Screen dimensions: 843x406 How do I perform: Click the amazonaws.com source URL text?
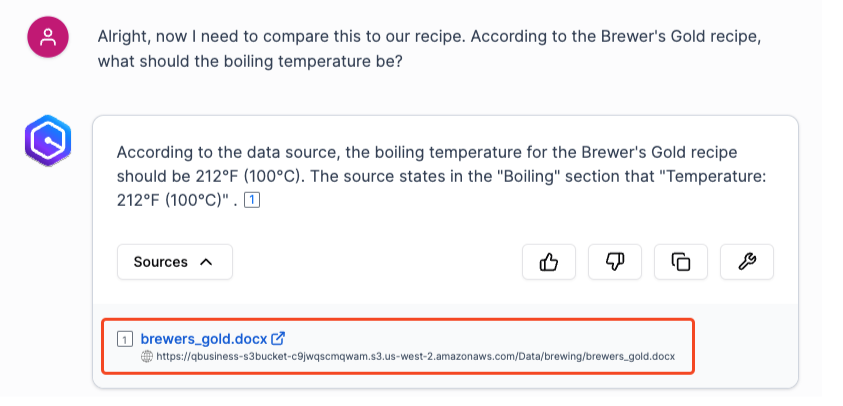click(x=415, y=356)
